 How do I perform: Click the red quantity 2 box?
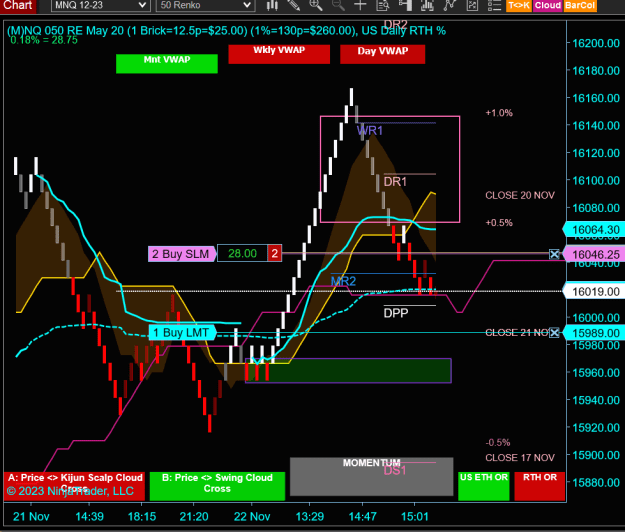(275, 253)
